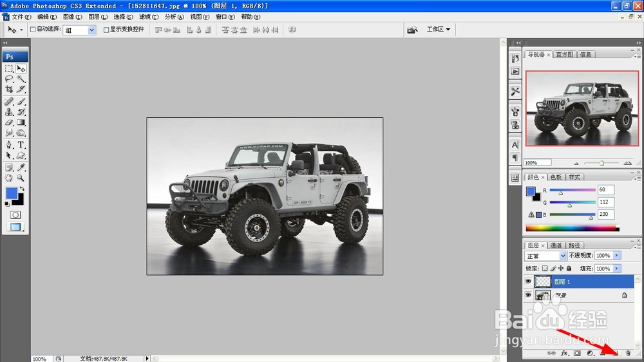Create new fill or adjustment layer

pos(590,353)
